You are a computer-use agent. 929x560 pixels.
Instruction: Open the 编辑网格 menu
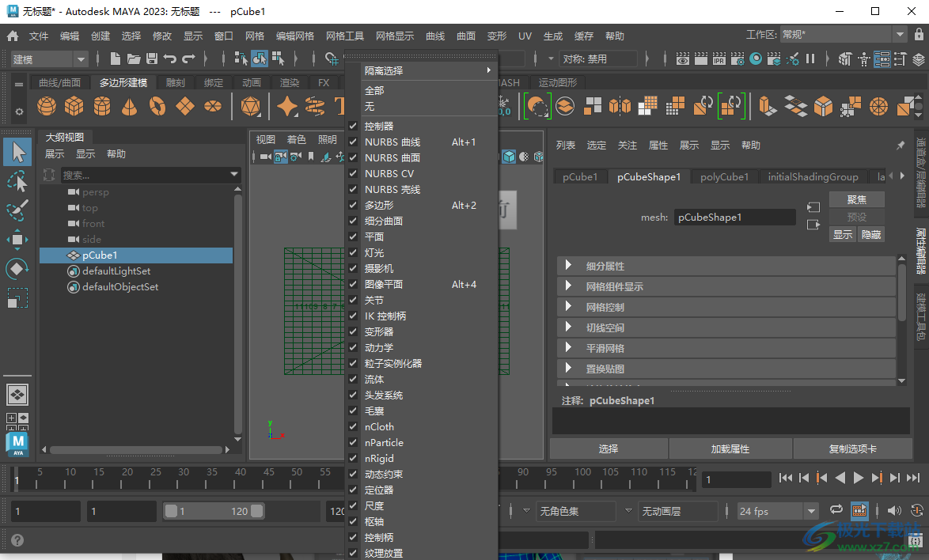click(295, 36)
